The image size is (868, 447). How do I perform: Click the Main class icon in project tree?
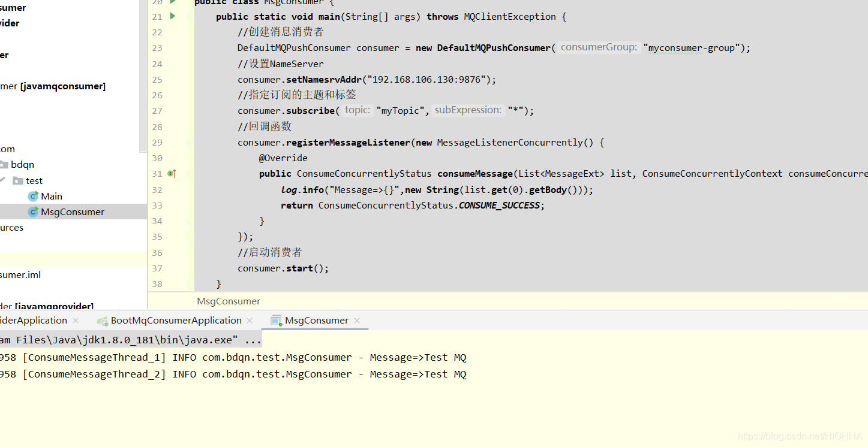click(34, 197)
